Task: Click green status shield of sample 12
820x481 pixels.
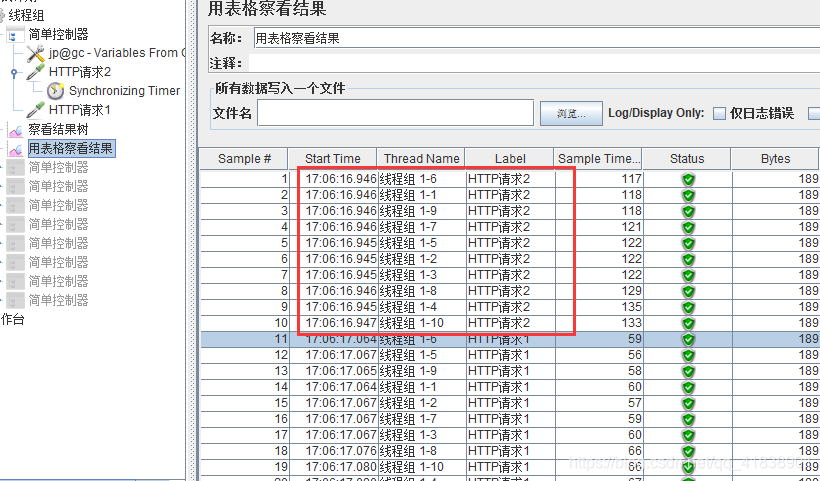Action: click(688, 355)
